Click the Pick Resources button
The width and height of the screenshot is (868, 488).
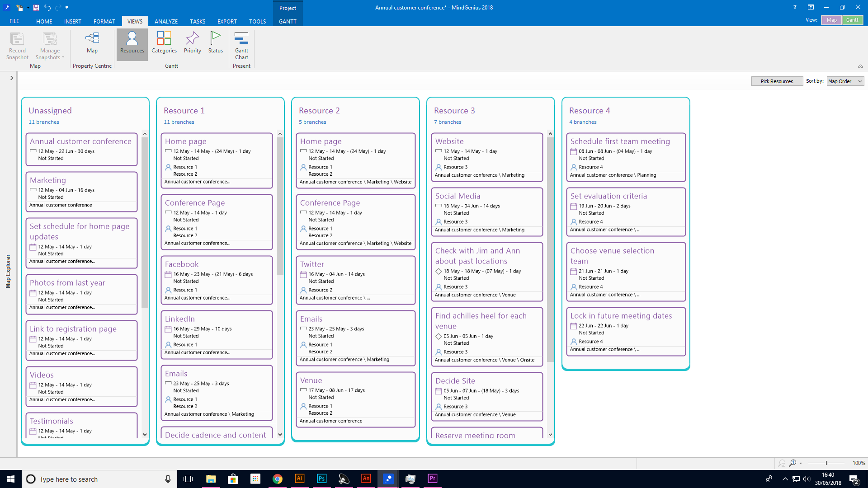777,81
